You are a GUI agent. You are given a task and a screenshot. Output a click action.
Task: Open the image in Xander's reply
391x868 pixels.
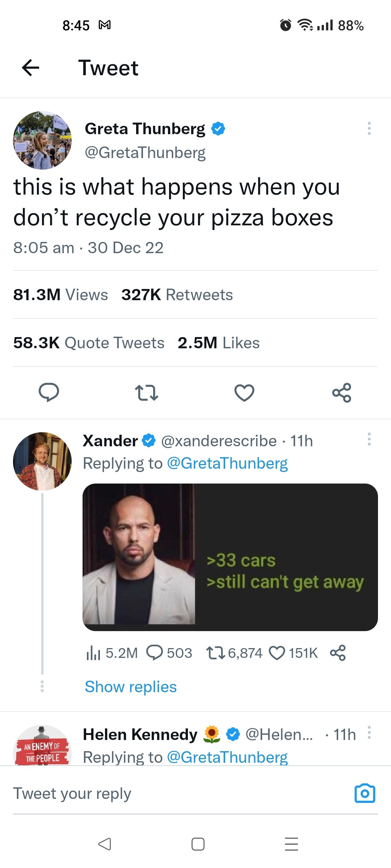click(230, 557)
